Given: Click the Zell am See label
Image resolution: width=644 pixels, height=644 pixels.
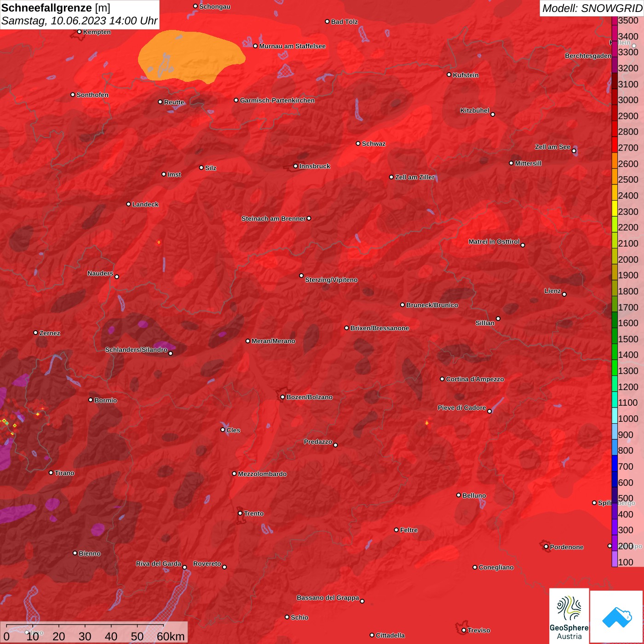Looking at the screenshot, I should click(x=552, y=147).
